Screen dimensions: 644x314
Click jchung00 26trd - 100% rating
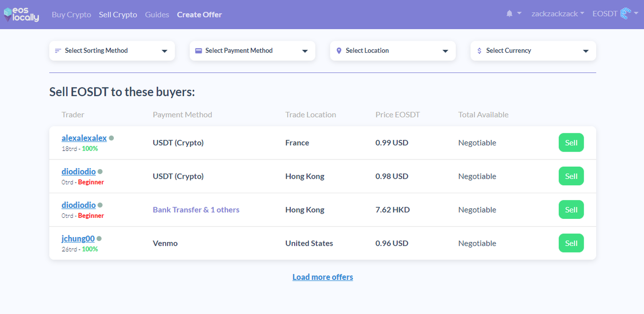pos(80,249)
